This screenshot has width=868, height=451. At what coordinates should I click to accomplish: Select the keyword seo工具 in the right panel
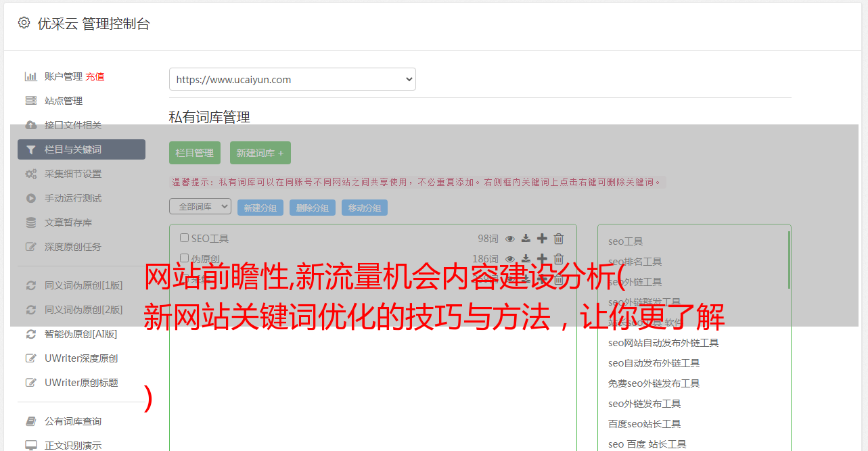click(626, 241)
